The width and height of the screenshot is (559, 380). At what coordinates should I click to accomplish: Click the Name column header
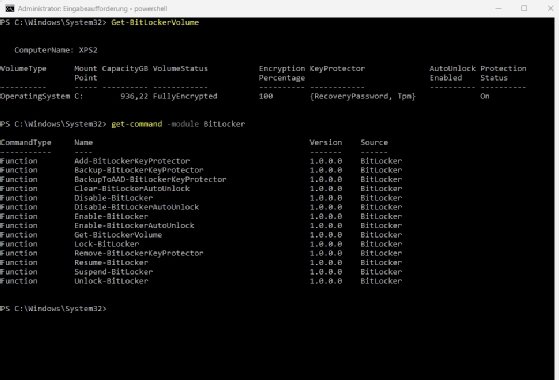tap(83, 143)
